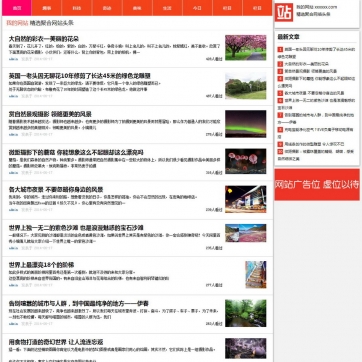Open the 科技 navigation tab
This screenshot has height=362, width=362.
[x=77, y=8]
